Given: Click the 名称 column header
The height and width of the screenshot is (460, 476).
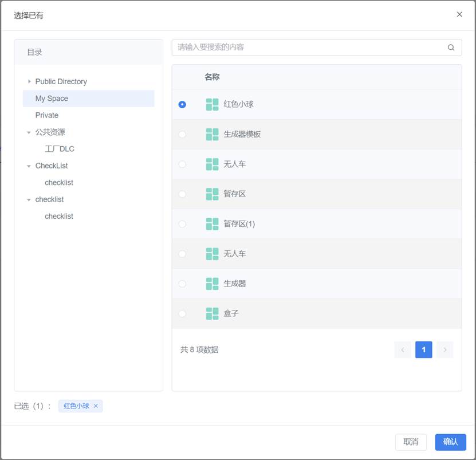Looking at the screenshot, I should [212, 77].
